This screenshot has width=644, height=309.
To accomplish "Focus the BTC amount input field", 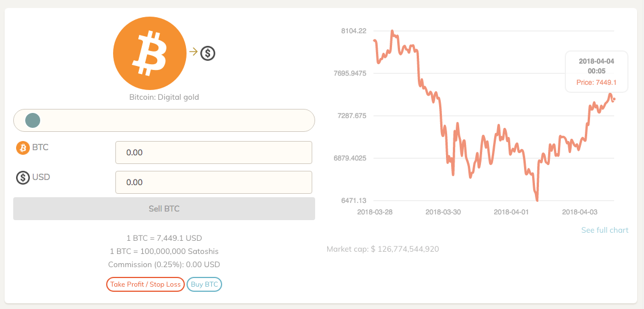I will (214, 152).
